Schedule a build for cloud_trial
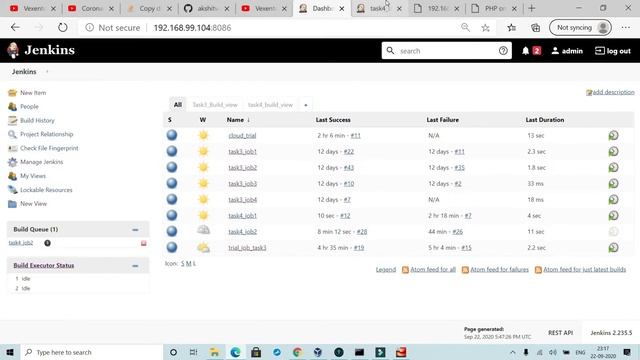The width and height of the screenshot is (640, 360). click(613, 136)
